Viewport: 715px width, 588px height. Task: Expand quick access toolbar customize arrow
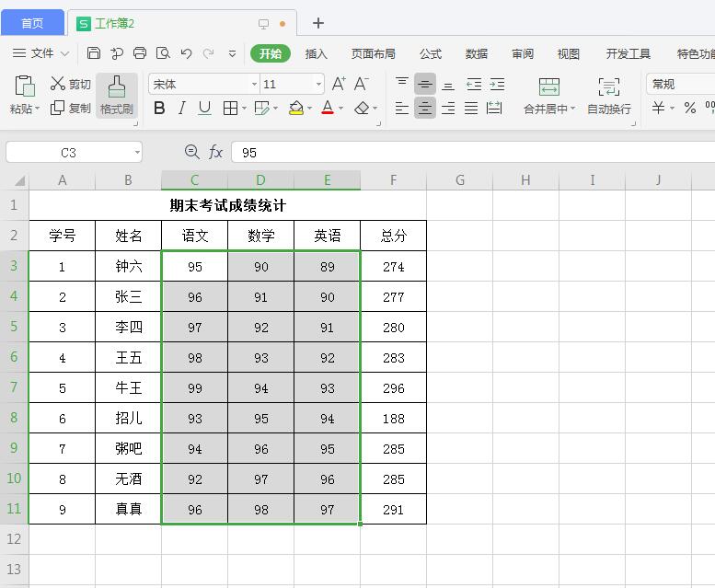[x=232, y=53]
